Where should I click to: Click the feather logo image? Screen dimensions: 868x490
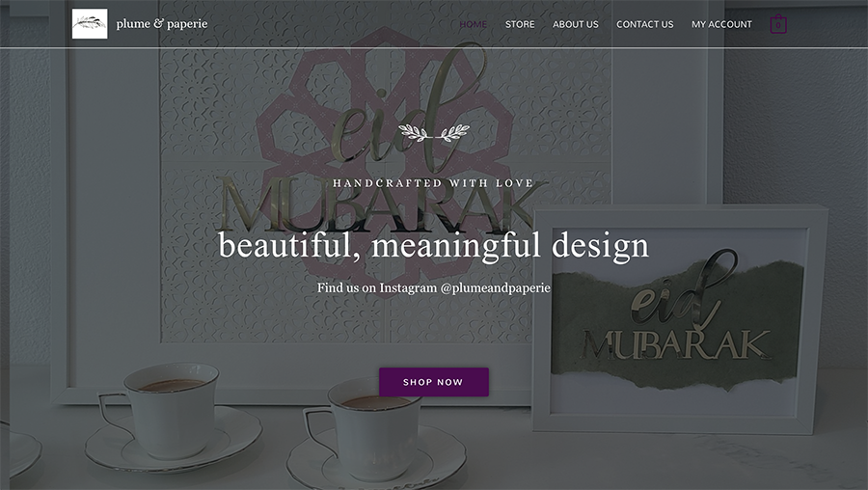coord(90,24)
